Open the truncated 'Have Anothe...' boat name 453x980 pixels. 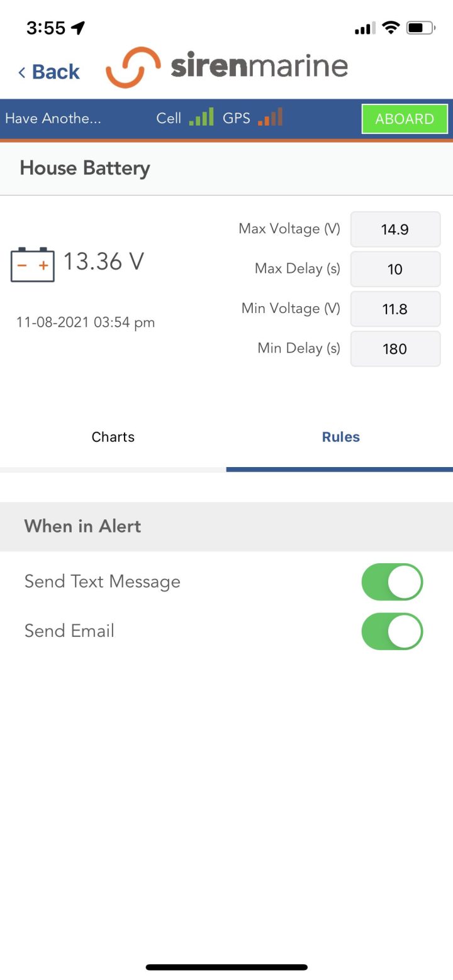pyautogui.click(x=53, y=118)
